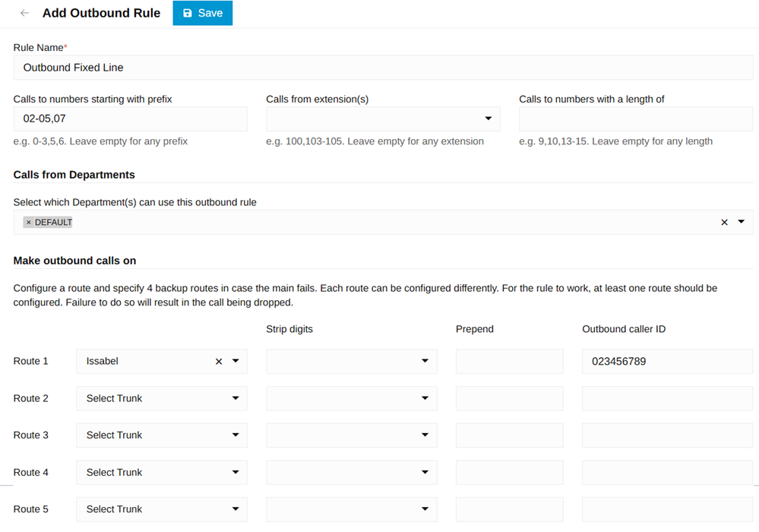Image resolution: width=759 pixels, height=532 pixels.
Task: Focus the number length field
Action: tap(636, 119)
